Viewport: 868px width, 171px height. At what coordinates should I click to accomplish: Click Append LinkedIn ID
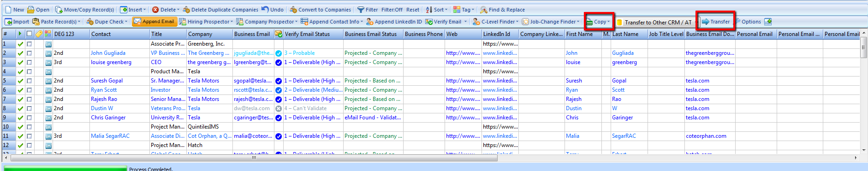coord(394,22)
